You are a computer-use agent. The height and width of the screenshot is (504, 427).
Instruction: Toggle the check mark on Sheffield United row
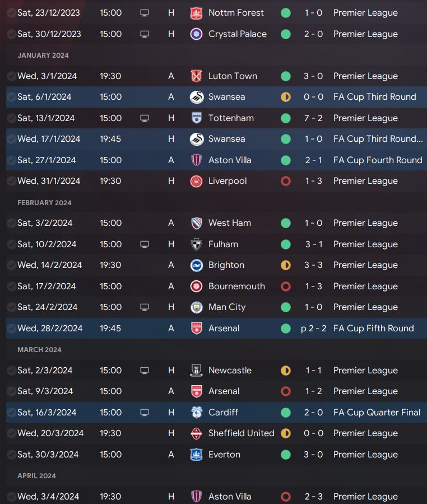pos(11,433)
